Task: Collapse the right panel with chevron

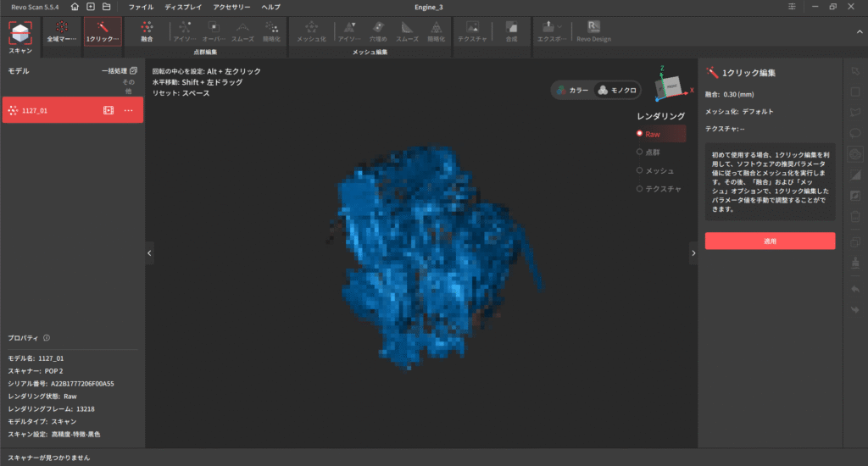Action: pyautogui.click(x=693, y=252)
